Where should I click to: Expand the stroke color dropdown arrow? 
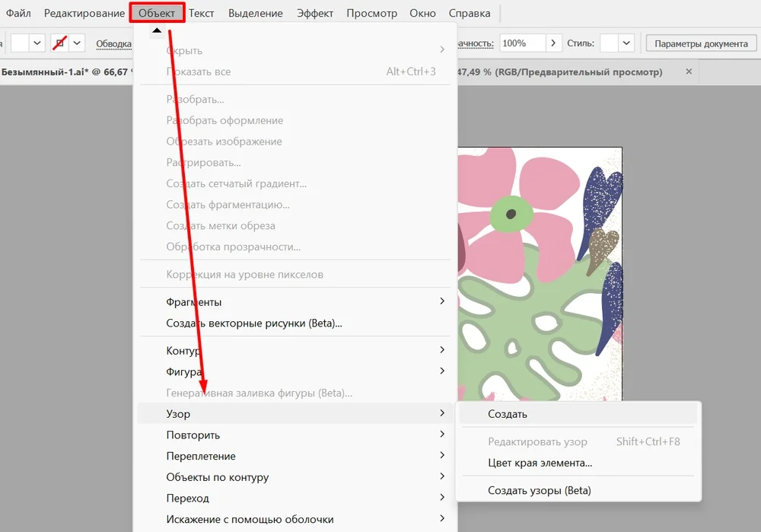coord(77,43)
